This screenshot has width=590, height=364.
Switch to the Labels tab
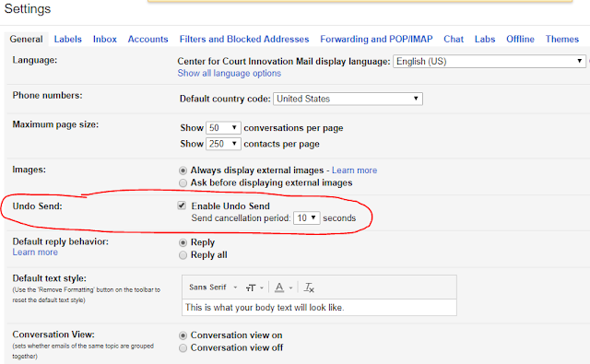pyautogui.click(x=67, y=39)
